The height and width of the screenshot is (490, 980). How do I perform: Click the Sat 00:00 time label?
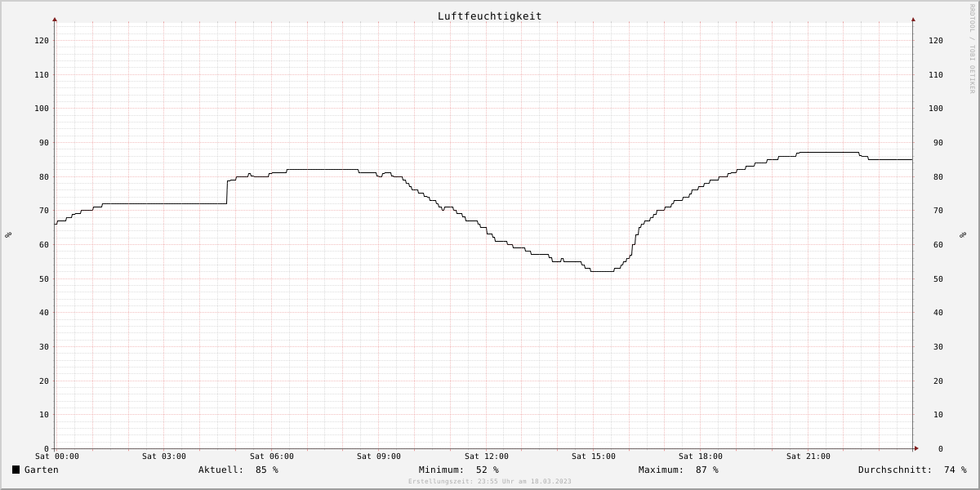(57, 457)
